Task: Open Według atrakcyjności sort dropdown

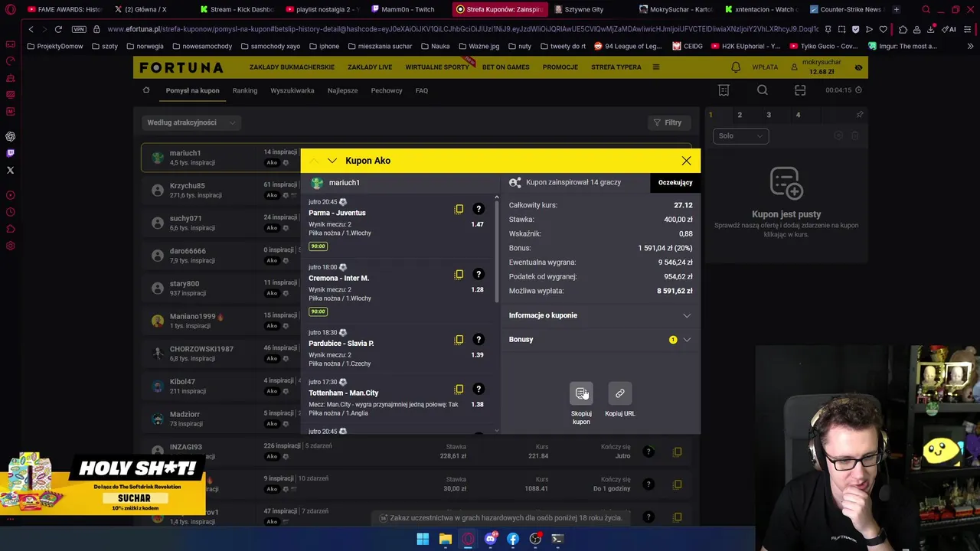Action: [x=191, y=122]
